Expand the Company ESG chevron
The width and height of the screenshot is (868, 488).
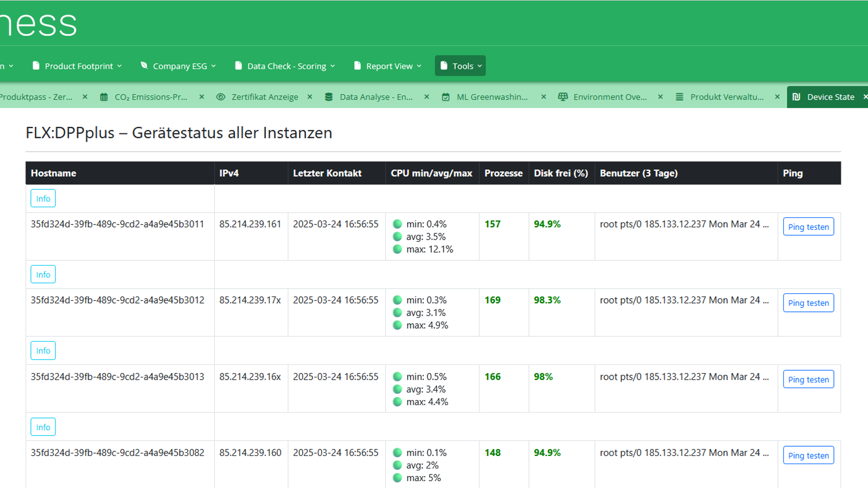[x=214, y=66]
